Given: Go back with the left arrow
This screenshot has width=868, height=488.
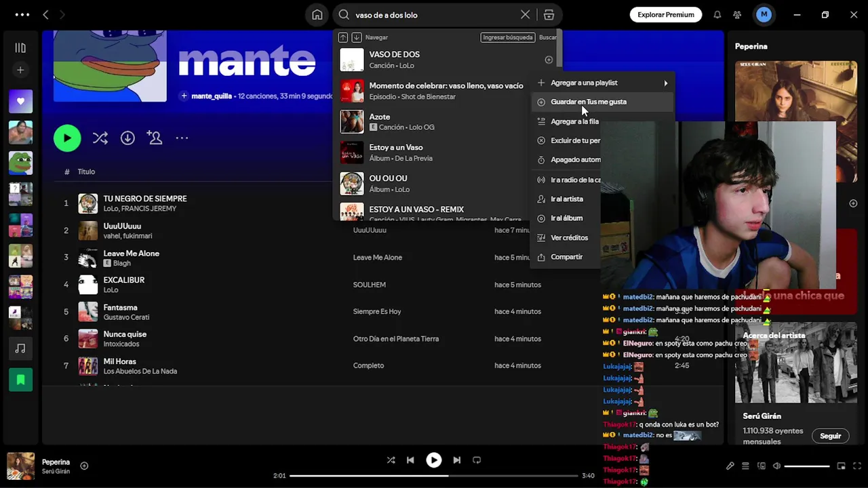Looking at the screenshot, I should pyautogui.click(x=45, y=15).
